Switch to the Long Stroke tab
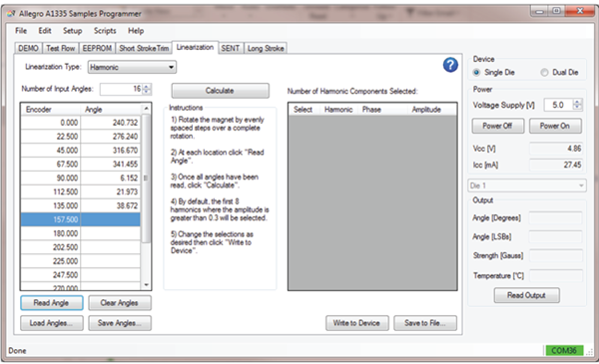 click(x=266, y=48)
